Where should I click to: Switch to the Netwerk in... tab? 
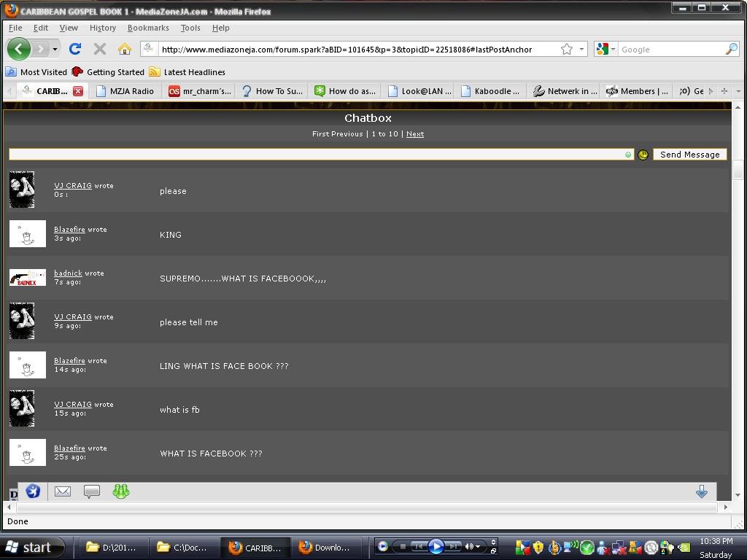(565, 91)
